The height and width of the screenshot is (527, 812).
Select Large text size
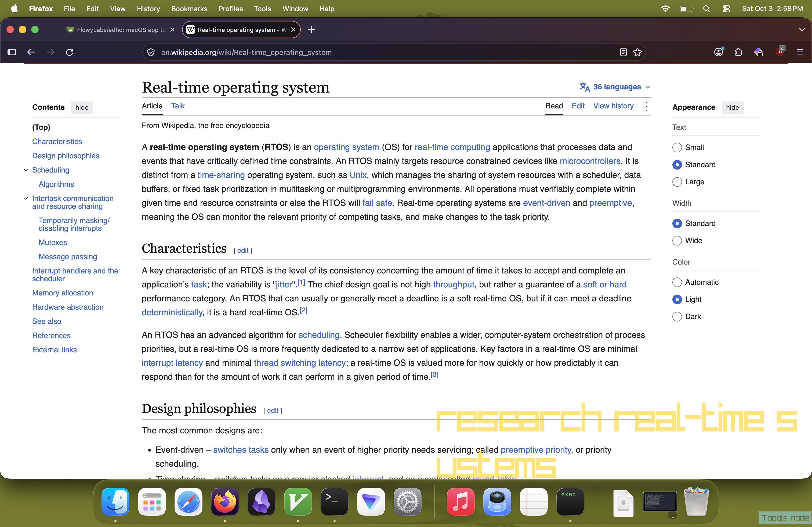click(x=677, y=182)
